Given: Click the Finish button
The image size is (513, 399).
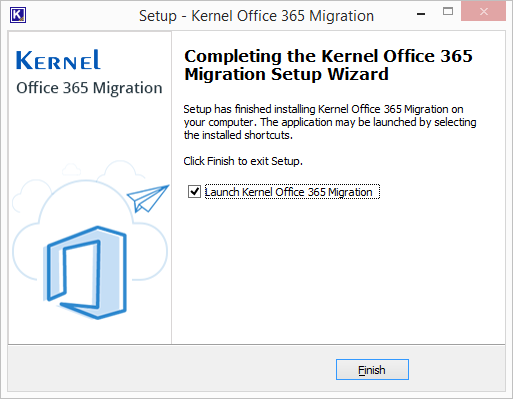Looking at the screenshot, I should 372,369.
